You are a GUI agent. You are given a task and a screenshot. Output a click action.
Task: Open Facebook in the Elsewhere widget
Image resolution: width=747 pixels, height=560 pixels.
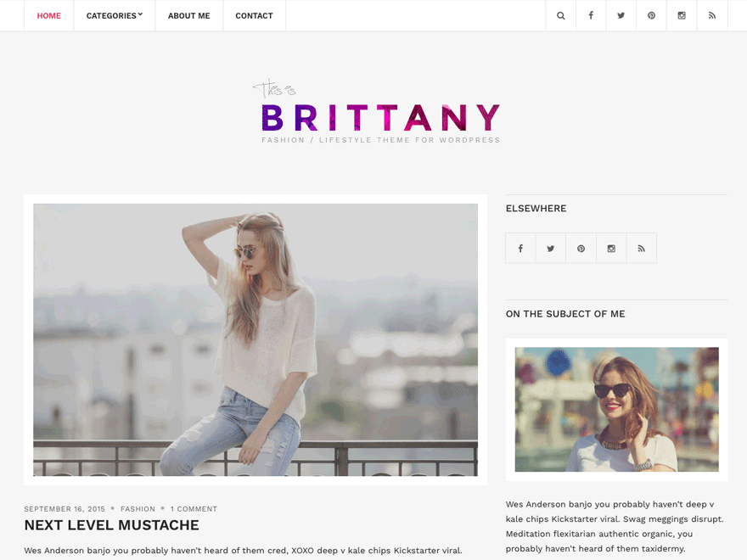[520, 248]
